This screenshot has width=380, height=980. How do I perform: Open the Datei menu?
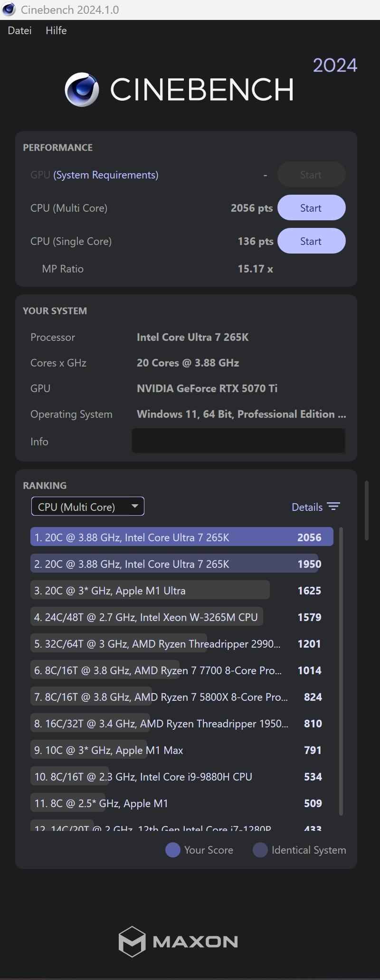pos(19,30)
